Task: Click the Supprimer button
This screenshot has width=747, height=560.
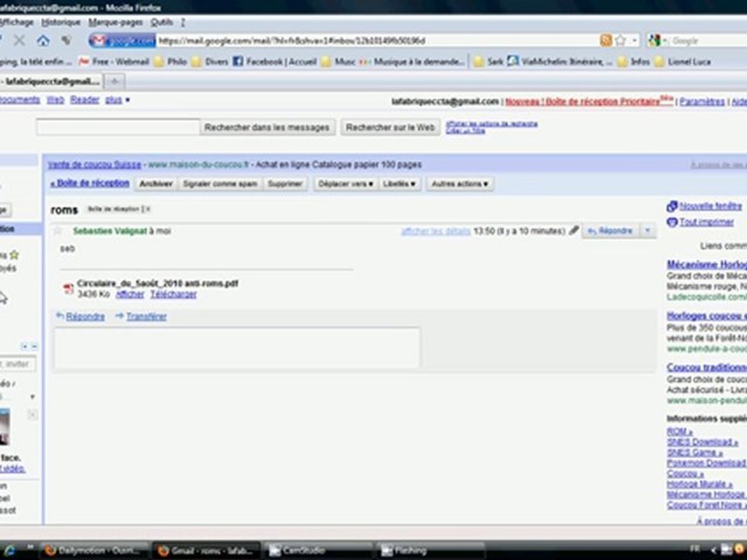Action: coord(285,184)
